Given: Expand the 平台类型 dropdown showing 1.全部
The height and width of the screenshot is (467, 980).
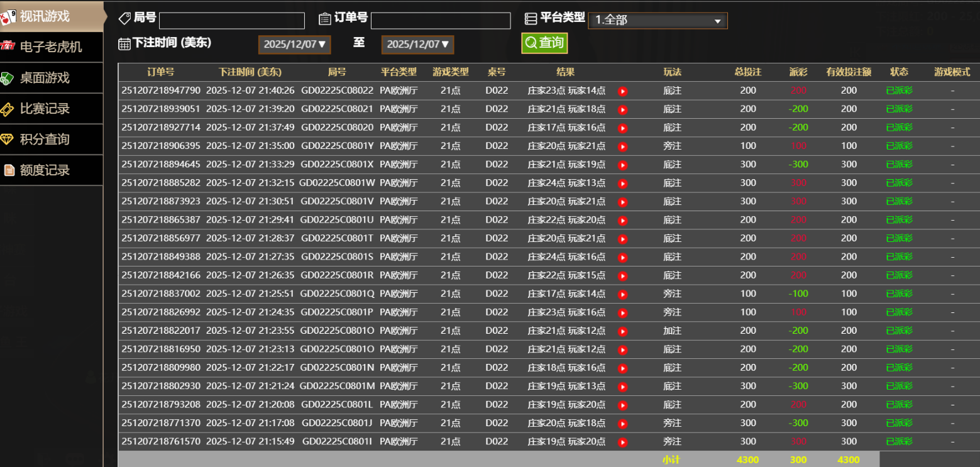Looking at the screenshot, I should (658, 21).
